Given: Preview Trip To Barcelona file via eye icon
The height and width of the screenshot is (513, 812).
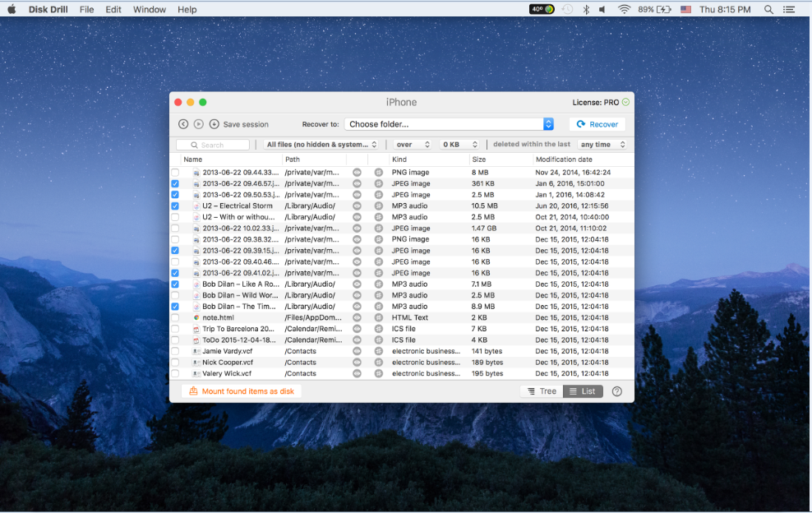Looking at the screenshot, I should [x=357, y=329].
